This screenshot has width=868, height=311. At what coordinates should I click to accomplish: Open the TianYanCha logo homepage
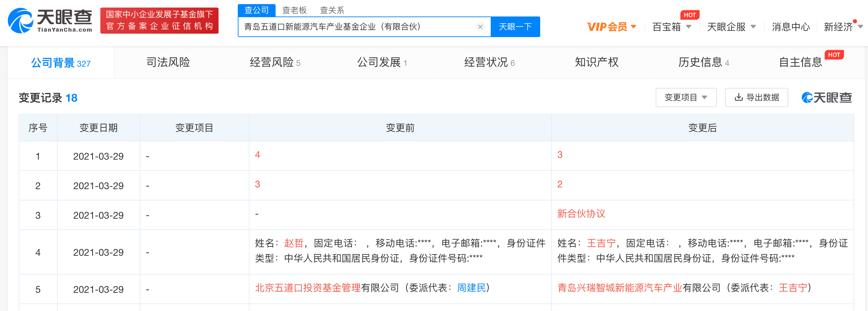50,21
